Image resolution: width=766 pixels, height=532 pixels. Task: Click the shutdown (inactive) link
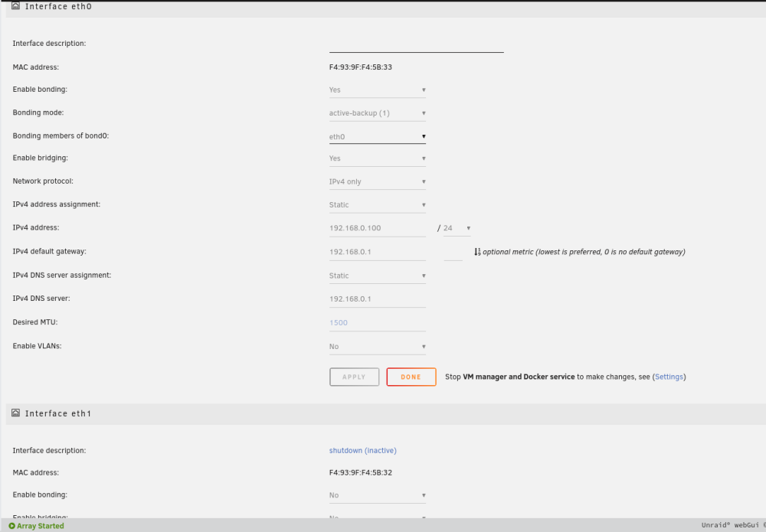[362, 451]
